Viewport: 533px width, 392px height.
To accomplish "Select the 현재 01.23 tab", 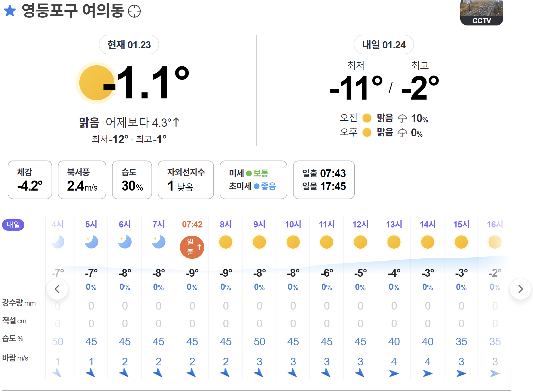I will [x=129, y=45].
